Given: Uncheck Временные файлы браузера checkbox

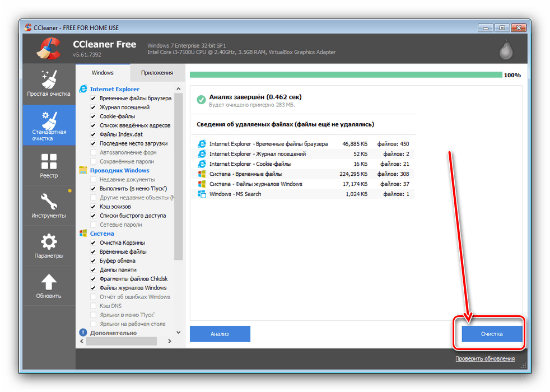Looking at the screenshot, I should (x=94, y=98).
